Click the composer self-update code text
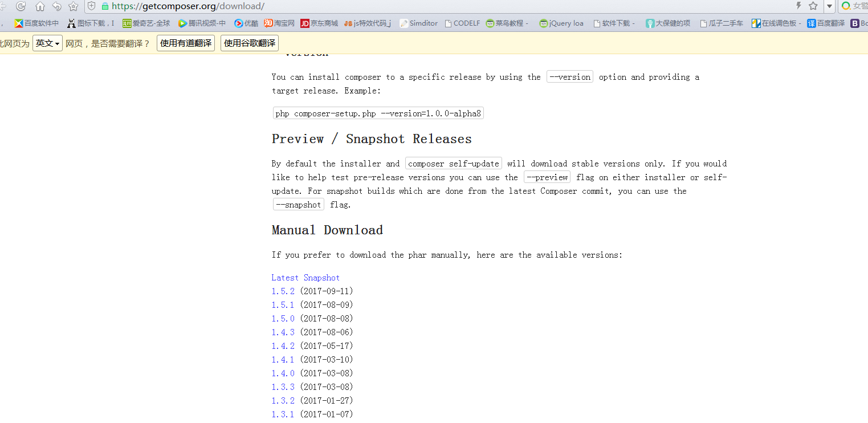868x423 pixels. pyautogui.click(x=454, y=164)
